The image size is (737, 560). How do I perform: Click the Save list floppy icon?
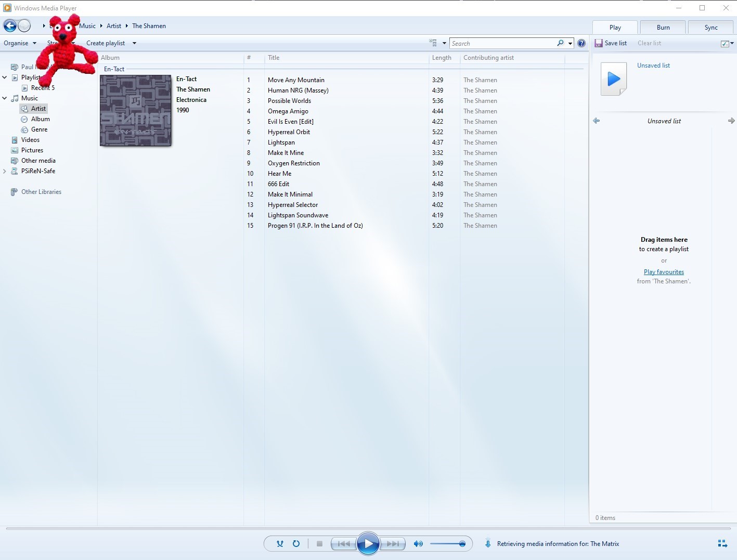pyautogui.click(x=599, y=43)
